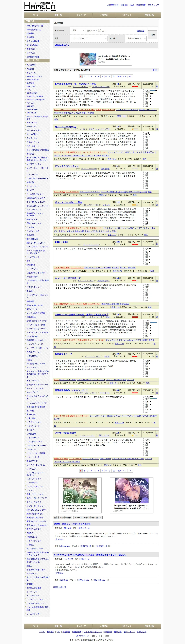Select ウマ娘プリティーダービー category in sidebar
Screen dimensions: 185x644
38,178
